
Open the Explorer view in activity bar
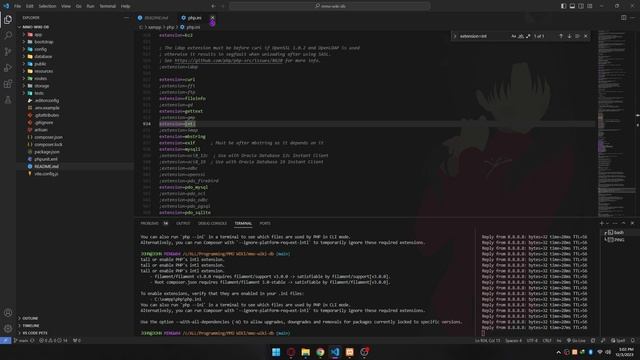click(8, 20)
